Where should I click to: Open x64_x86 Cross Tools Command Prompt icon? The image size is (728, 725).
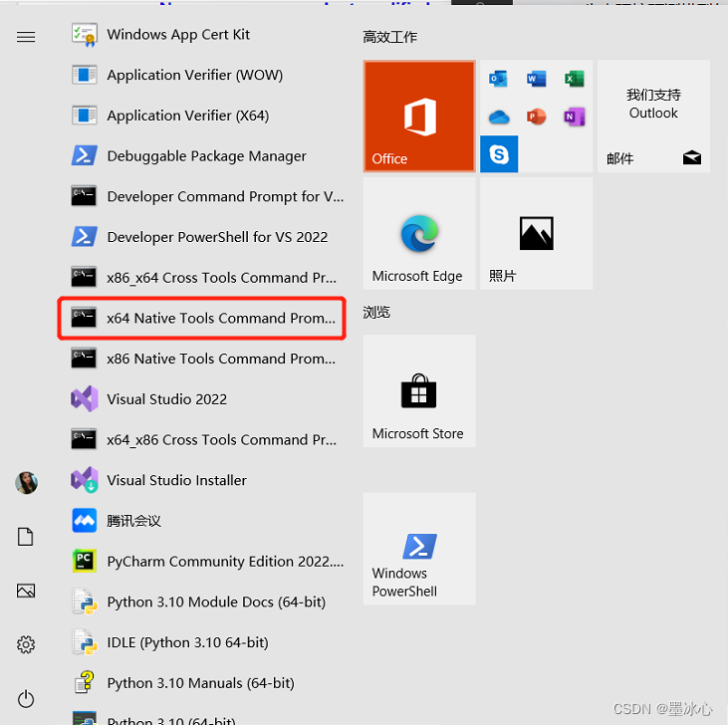[x=84, y=439]
